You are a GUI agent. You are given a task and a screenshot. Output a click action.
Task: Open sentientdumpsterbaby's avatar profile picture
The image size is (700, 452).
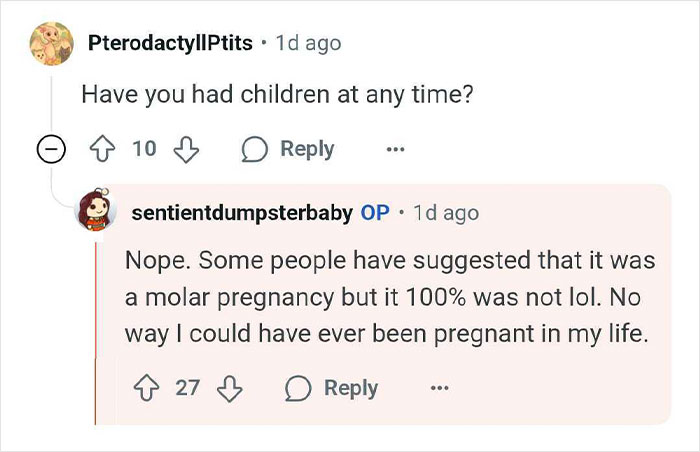(97, 212)
